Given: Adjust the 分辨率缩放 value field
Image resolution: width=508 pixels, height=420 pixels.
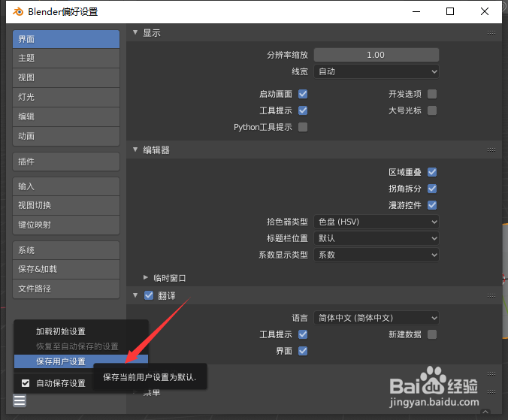Looking at the screenshot, I should pyautogui.click(x=376, y=55).
